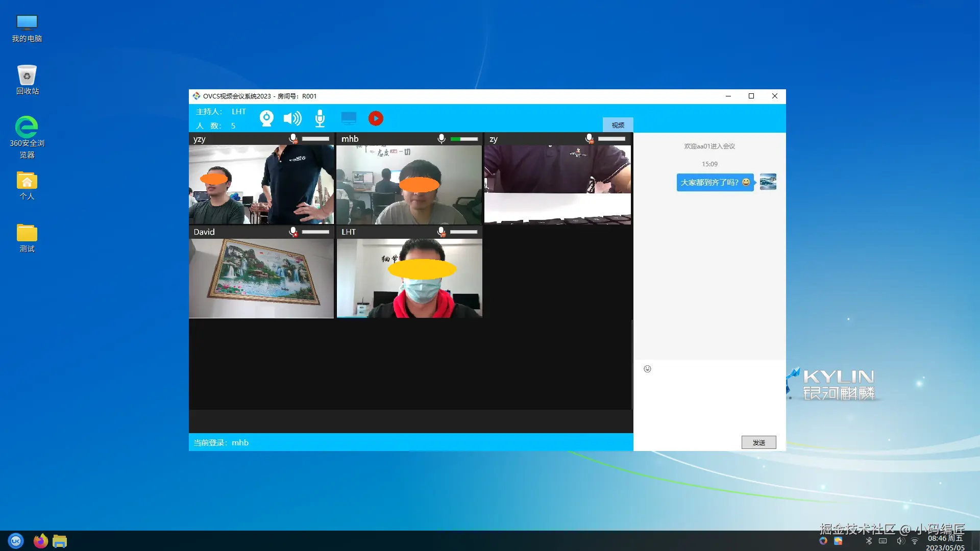Click mhb's microphone icon
This screenshot has width=980, height=551.
442,139
